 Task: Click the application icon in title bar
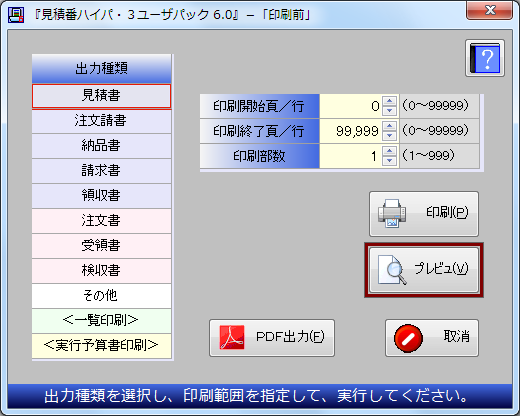pyautogui.click(x=16, y=15)
